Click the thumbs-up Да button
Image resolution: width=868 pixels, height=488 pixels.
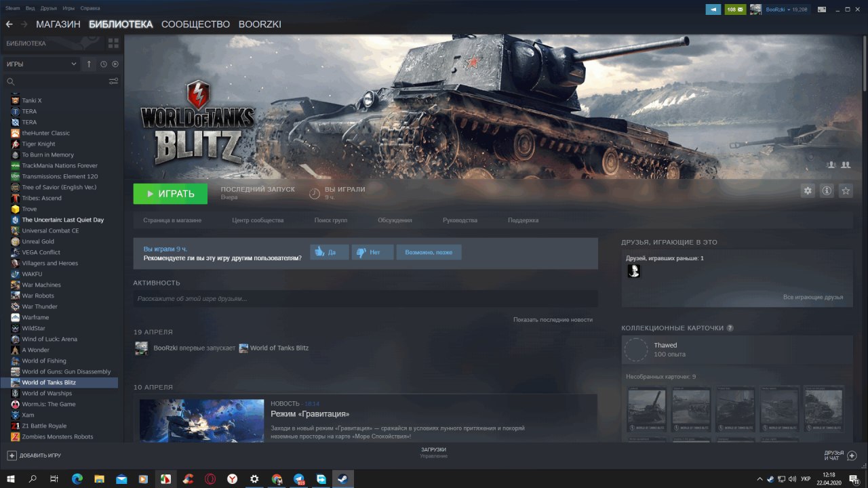pos(330,252)
